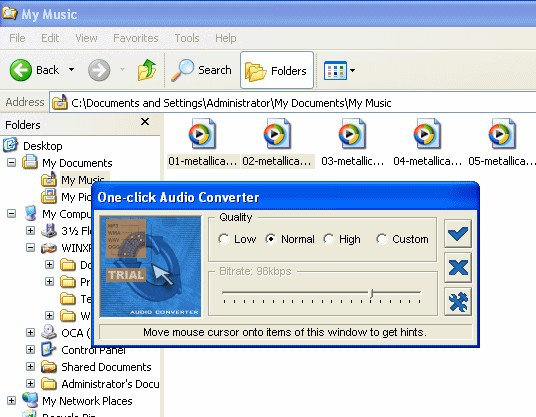
Task: Select Normal quality option
Action: [290, 239]
